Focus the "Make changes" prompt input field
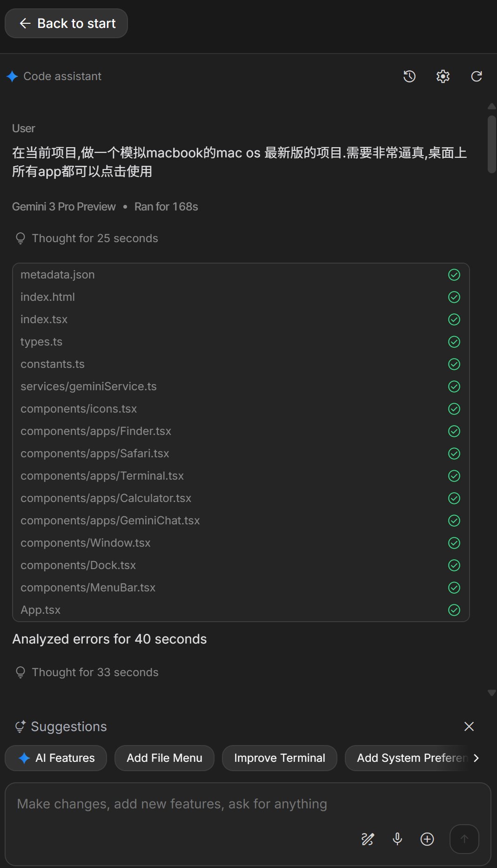 (x=186, y=804)
